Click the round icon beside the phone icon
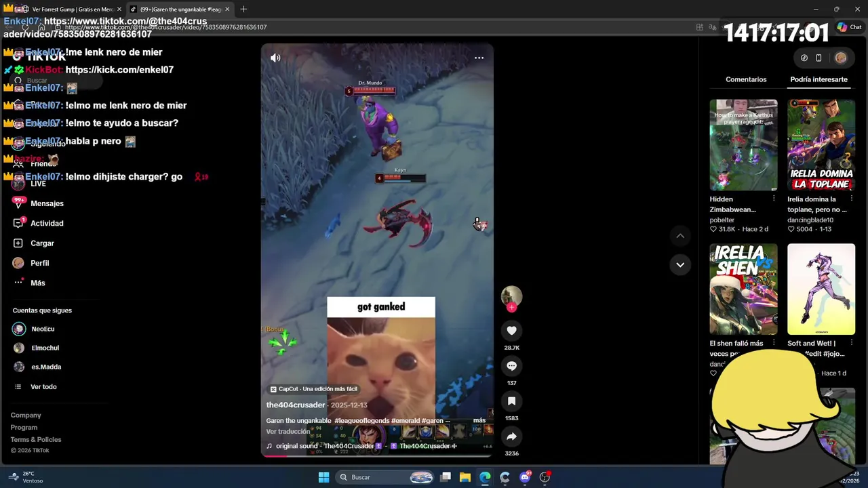Image resolution: width=868 pixels, height=488 pixels. [x=804, y=58]
